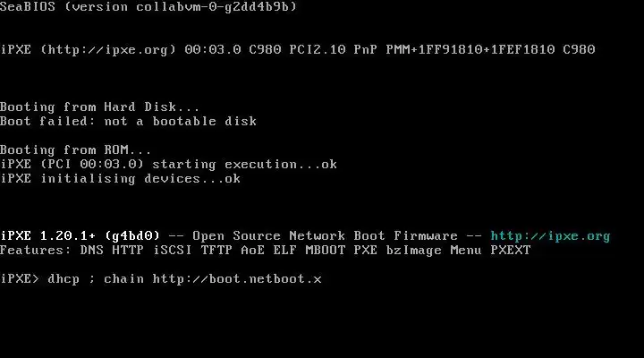Click the SeaBIOS version line
This screenshot has width=644, height=358.
pyautogui.click(x=148, y=6)
